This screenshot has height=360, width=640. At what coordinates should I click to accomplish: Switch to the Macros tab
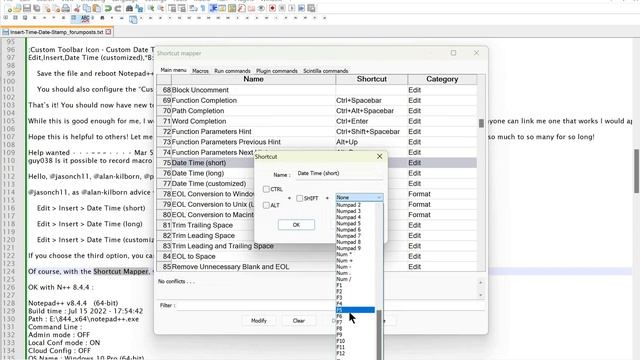pos(200,71)
